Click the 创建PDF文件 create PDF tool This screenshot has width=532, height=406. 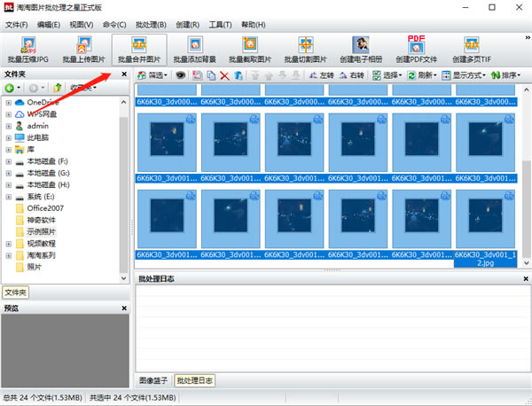pyautogui.click(x=417, y=50)
